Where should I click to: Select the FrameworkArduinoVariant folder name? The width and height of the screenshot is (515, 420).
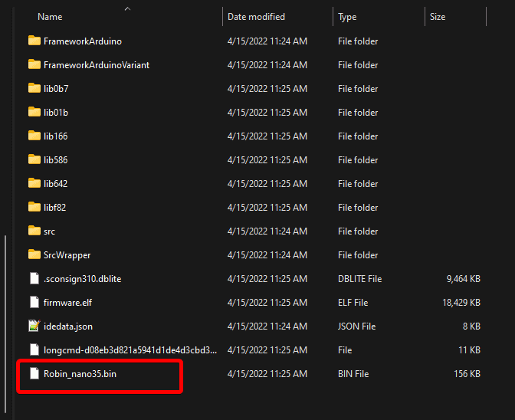[x=97, y=65]
